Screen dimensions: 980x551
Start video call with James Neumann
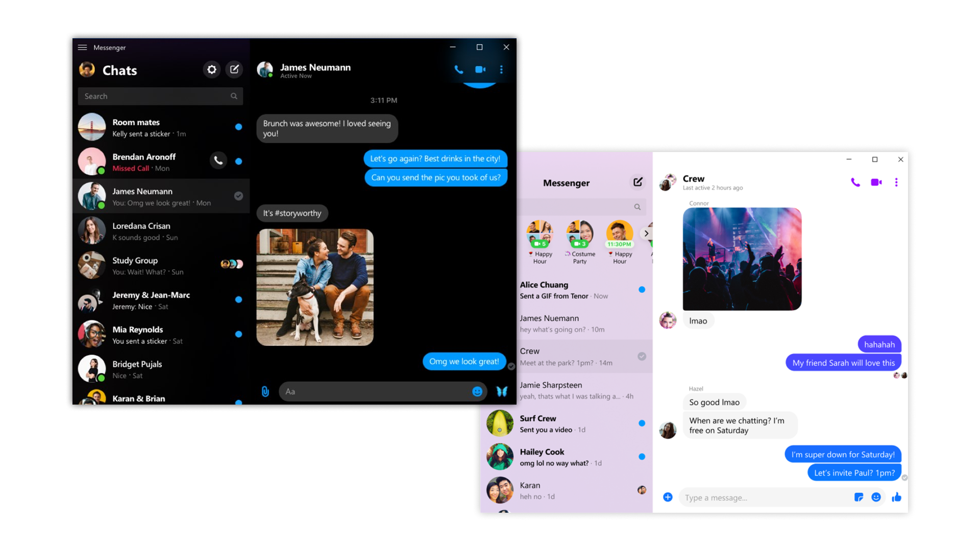point(480,69)
